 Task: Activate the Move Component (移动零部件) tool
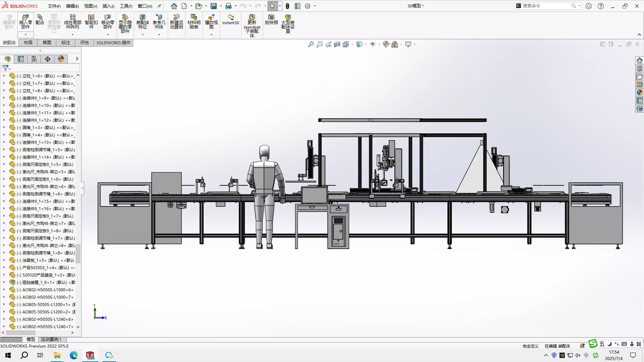click(108, 22)
